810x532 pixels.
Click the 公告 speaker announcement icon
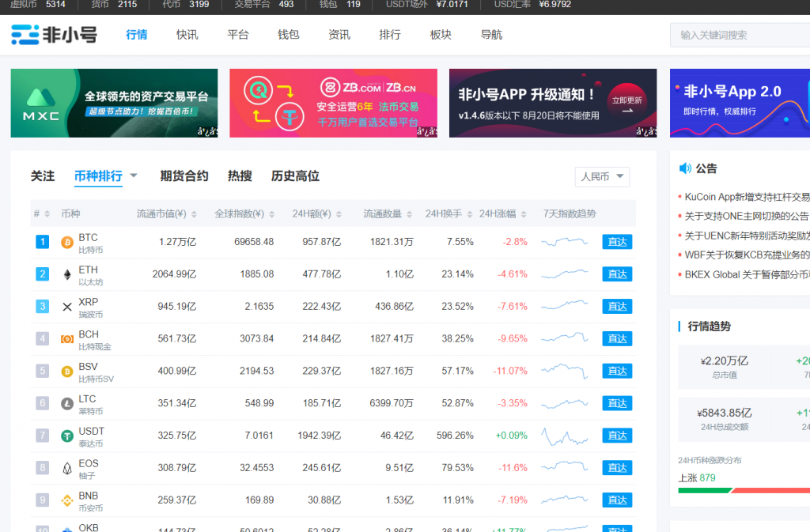685,168
